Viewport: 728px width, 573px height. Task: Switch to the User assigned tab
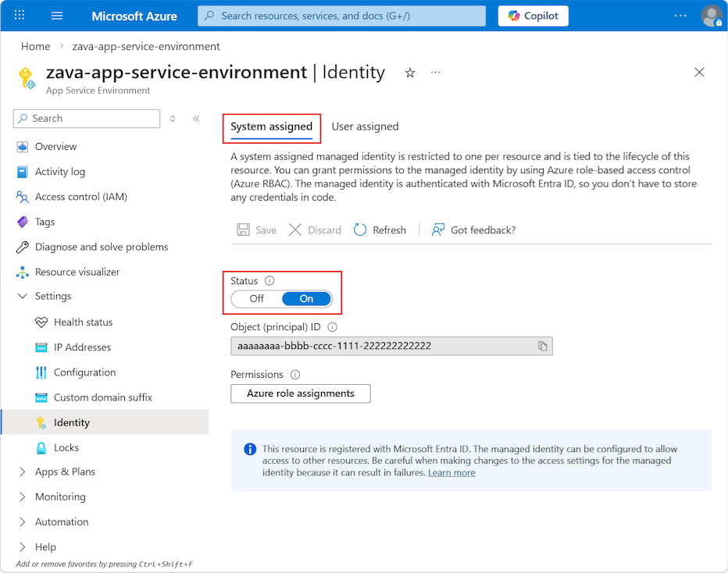coord(366,126)
